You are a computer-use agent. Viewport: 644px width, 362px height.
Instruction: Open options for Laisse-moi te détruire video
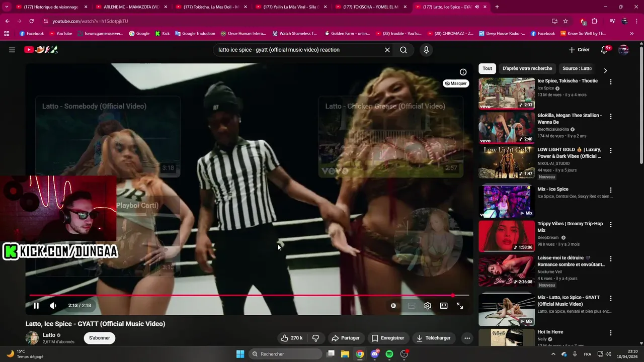point(611,259)
